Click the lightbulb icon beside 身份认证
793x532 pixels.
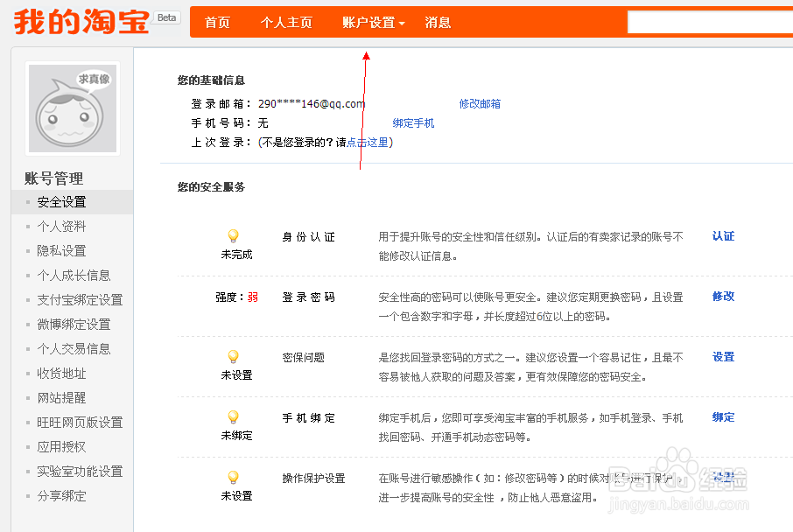click(233, 235)
